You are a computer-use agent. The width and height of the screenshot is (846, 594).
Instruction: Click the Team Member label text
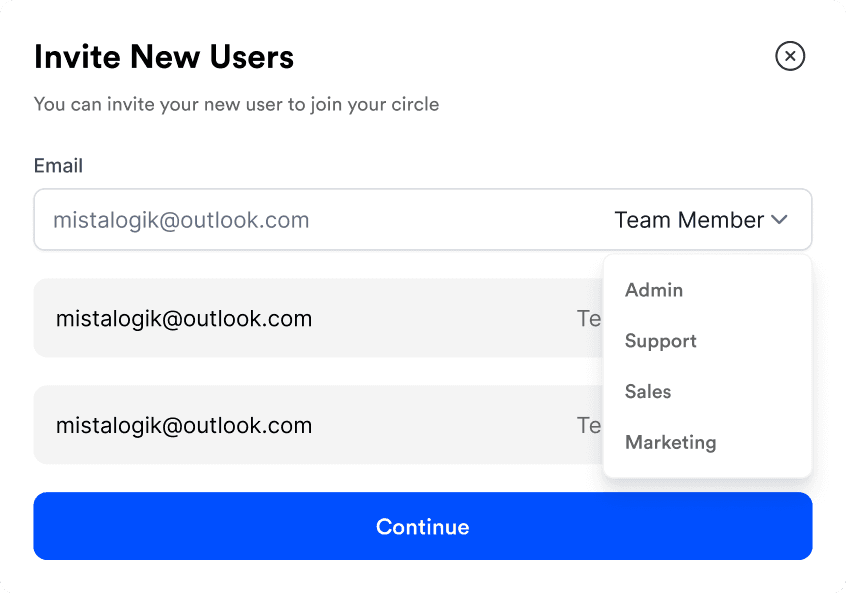689,220
